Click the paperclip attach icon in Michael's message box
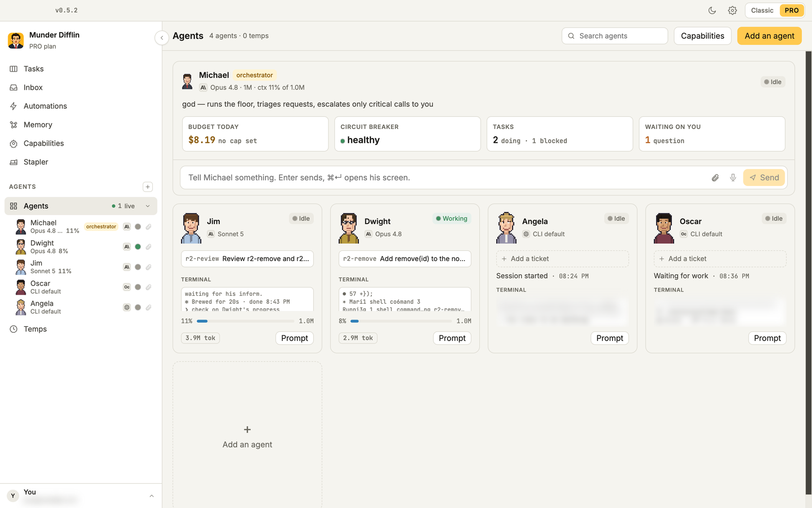 (x=715, y=178)
